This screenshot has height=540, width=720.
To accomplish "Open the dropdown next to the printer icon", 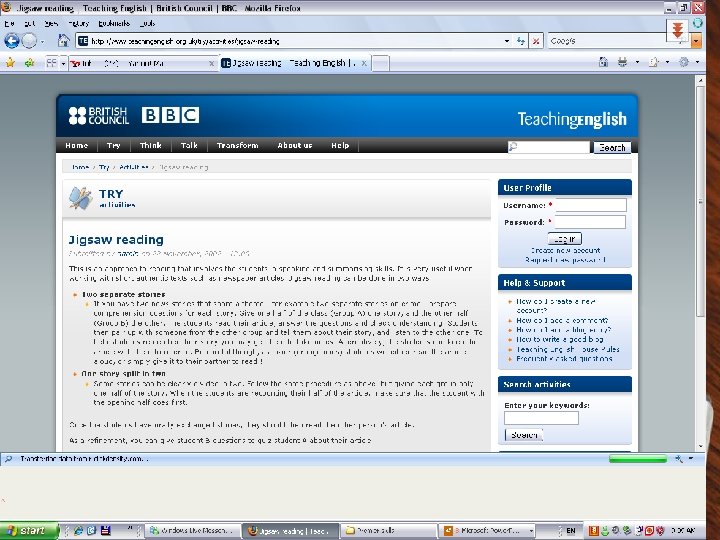I will coord(637,62).
